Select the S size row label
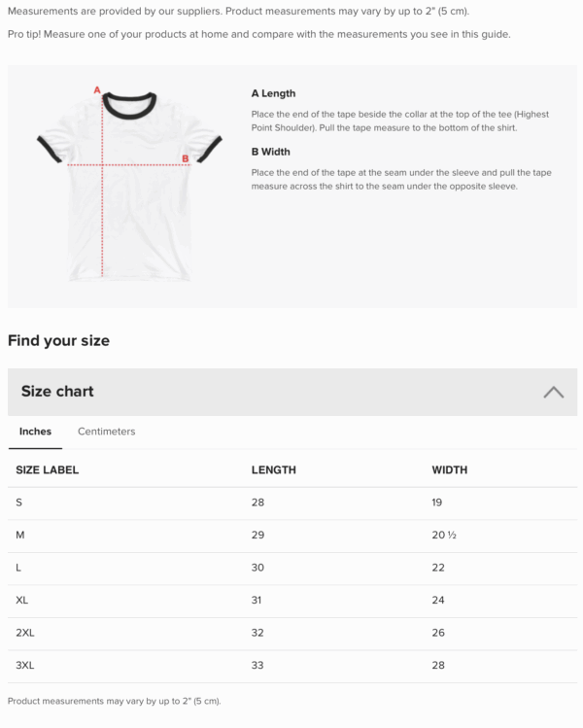The height and width of the screenshot is (728, 583). (x=19, y=503)
